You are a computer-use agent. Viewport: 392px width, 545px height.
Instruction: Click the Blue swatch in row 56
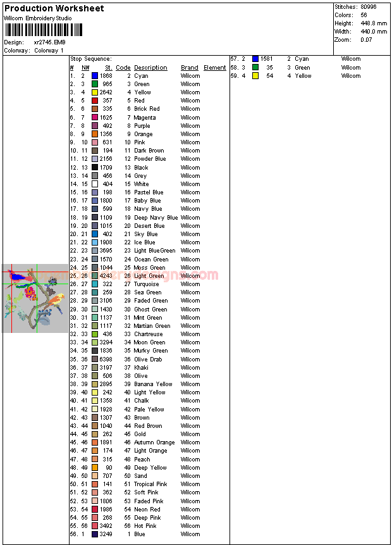pyautogui.click(x=95, y=534)
